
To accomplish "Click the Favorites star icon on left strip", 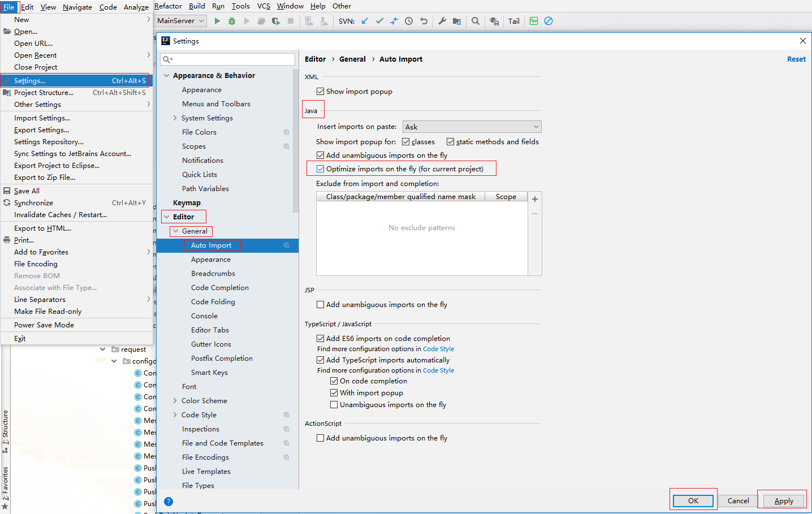I will click(x=5, y=507).
